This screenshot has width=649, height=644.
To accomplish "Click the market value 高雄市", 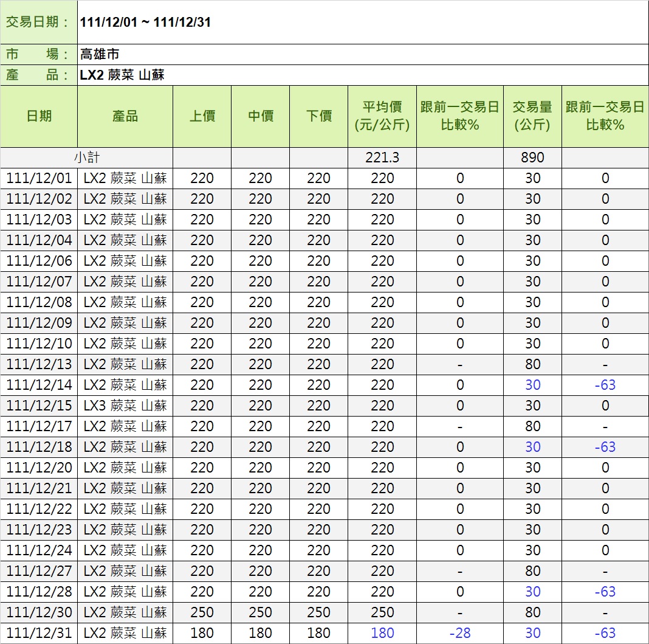I will point(100,54).
